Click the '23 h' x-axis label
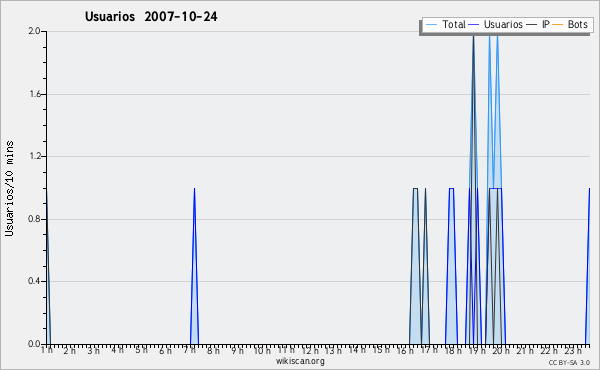The image size is (600, 370). (x=573, y=351)
